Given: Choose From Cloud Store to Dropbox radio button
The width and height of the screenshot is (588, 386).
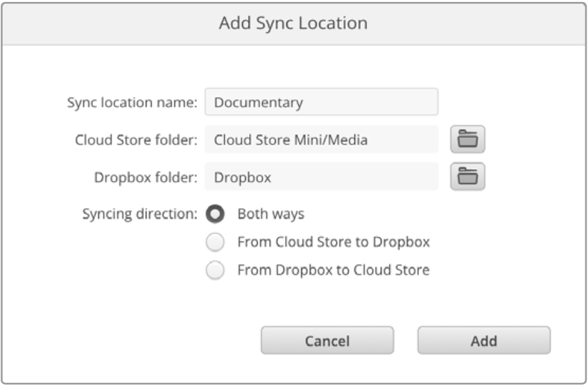Looking at the screenshot, I should click(215, 242).
